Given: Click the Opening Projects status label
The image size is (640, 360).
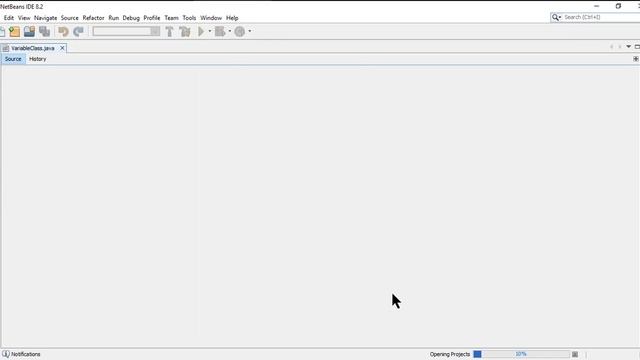Looking at the screenshot, I should coord(450,354).
